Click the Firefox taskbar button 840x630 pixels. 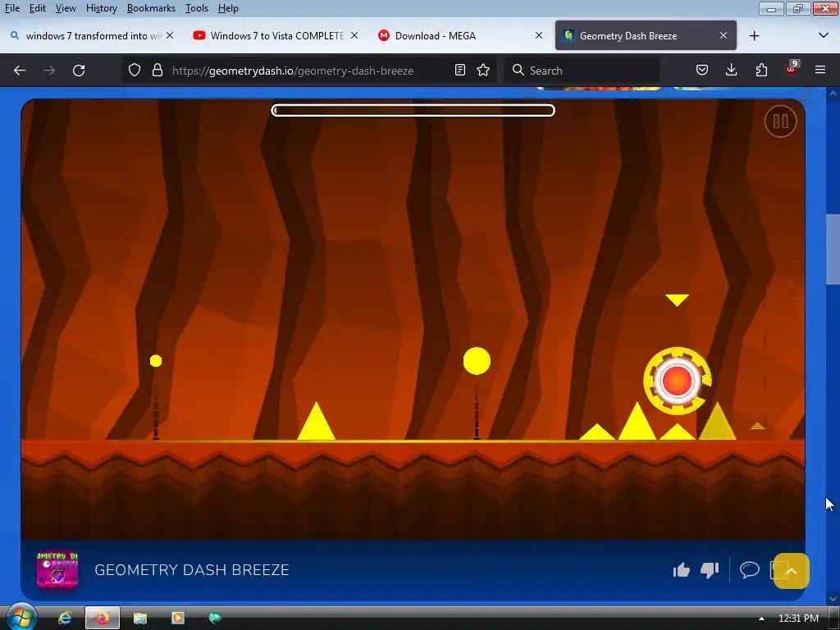coord(103,619)
